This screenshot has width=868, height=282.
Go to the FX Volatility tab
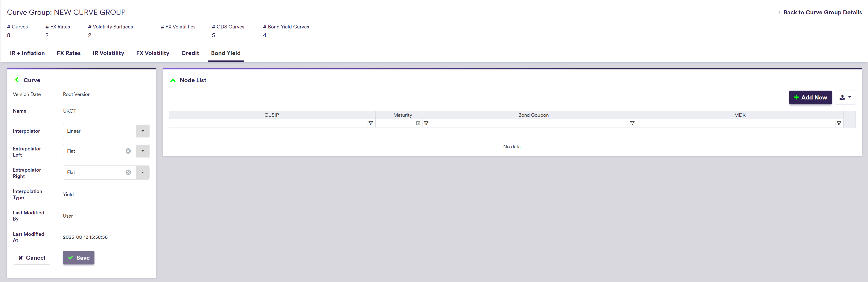click(153, 53)
